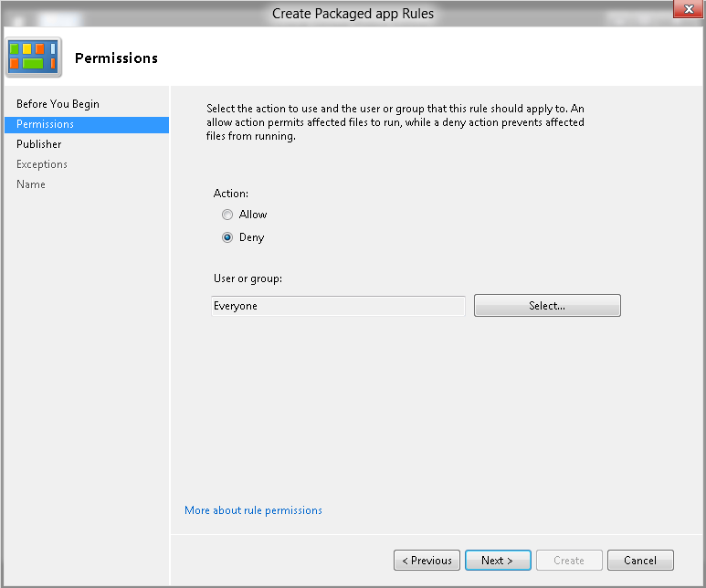Open More about rule permissions link

click(x=253, y=510)
